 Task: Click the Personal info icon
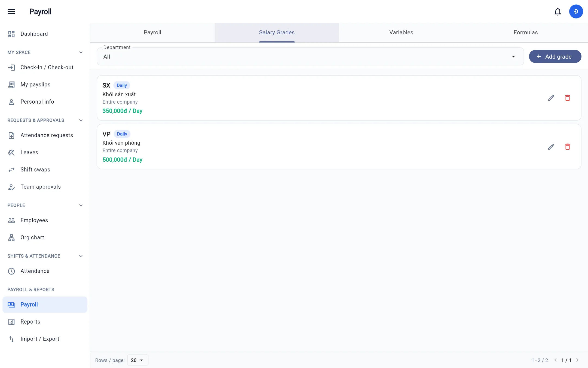click(x=11, y=102)
